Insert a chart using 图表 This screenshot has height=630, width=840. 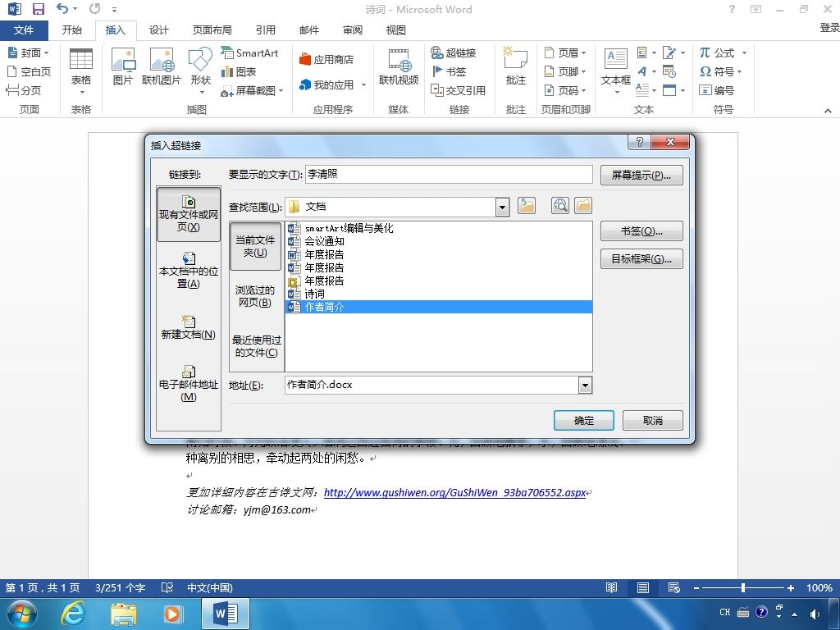(x=239, y=71)
